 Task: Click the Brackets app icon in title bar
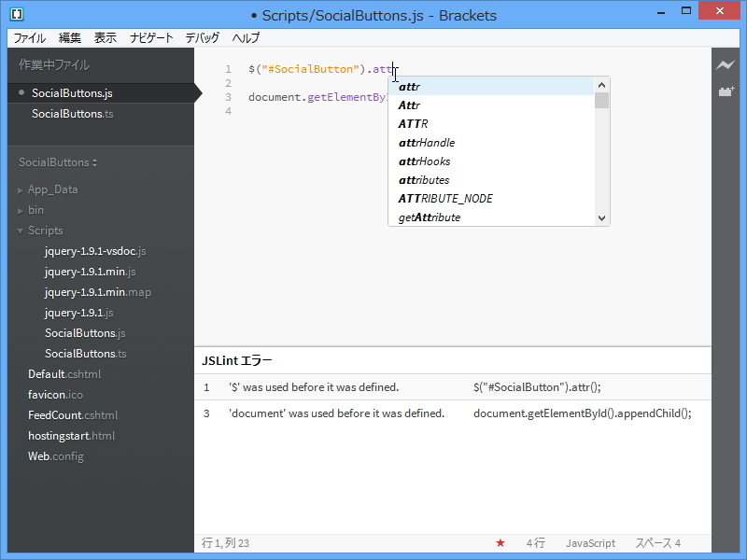pyautogui.click(x=17, y=14)
